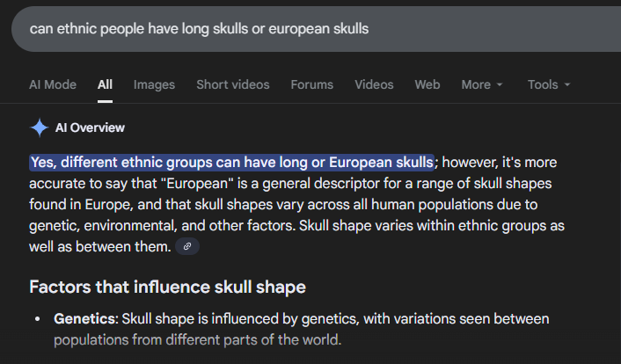Click the AI Overview label

click(90, 127)
